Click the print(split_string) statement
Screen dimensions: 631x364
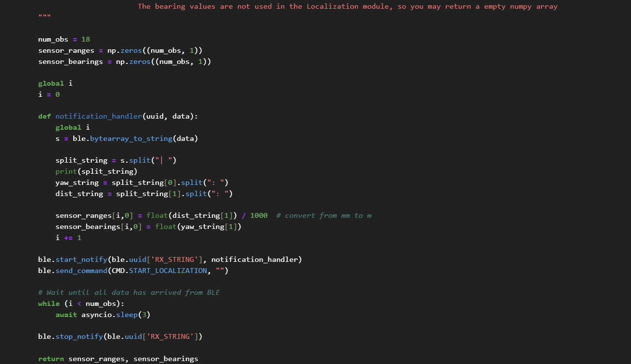96,171
